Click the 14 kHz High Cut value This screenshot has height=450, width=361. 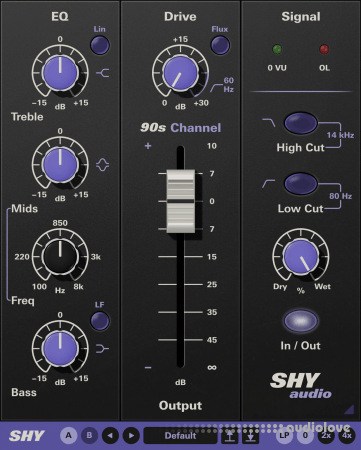pyautogui.click(x=340, y=135)
